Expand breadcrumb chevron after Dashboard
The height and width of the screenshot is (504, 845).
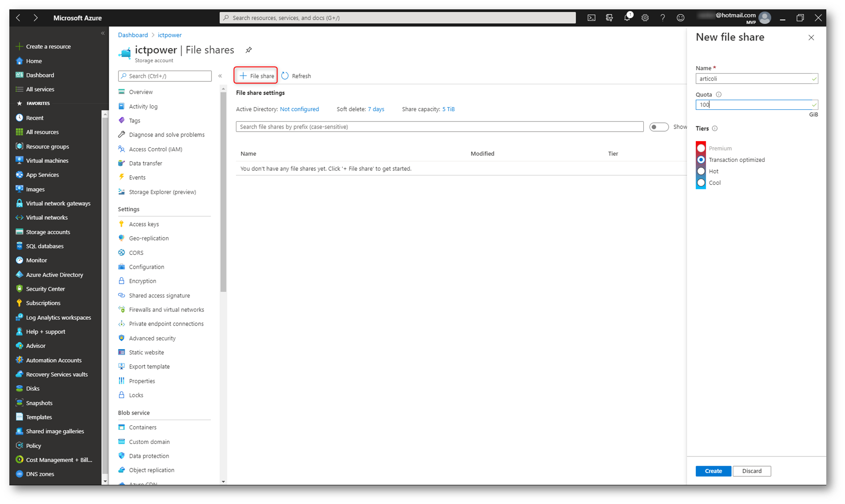pyautogui.click(x=153, y=35)
